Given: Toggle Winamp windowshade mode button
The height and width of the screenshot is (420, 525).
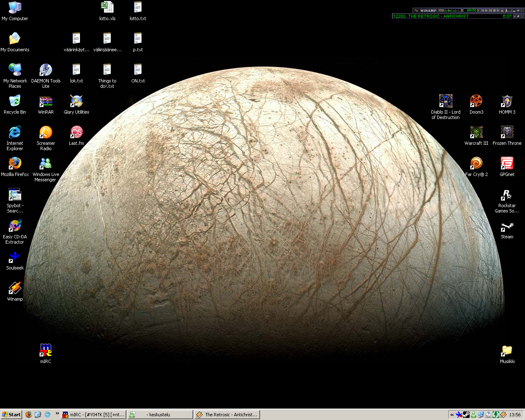Looking at the screenshot, I should pos(518,10).
